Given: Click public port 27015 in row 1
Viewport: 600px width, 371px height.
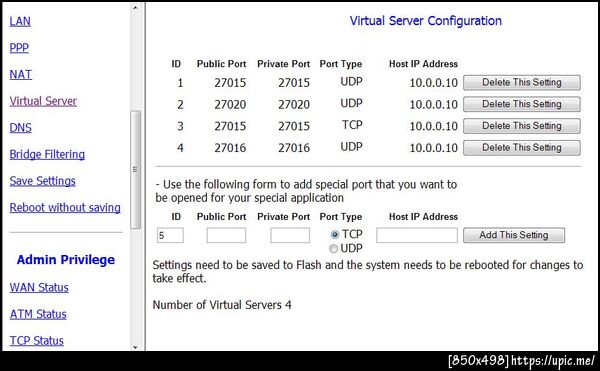Looking at the screenshot, I should pyautogui.click(x=230, y=83).
